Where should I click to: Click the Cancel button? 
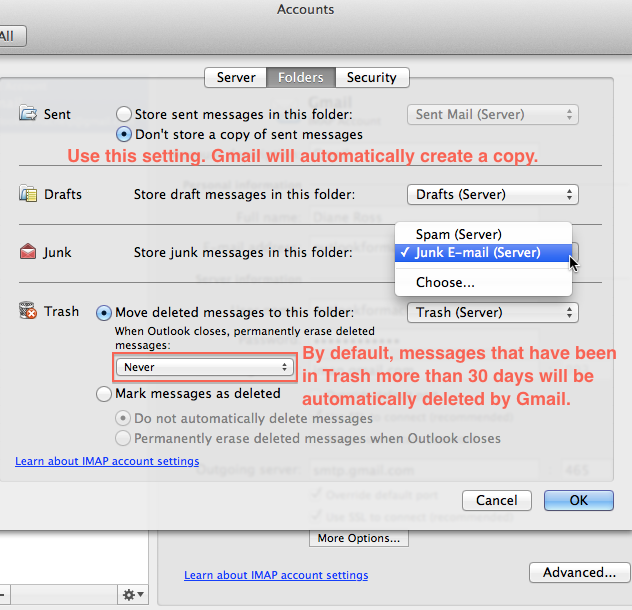click(x=497, y=500)
